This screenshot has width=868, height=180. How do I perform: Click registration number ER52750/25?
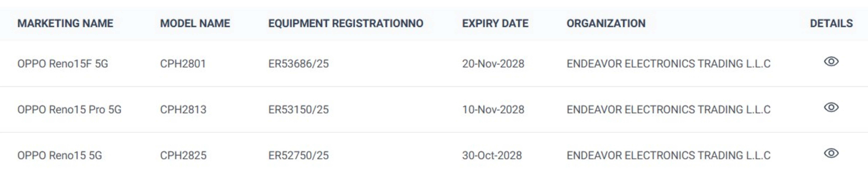point(298,155)
